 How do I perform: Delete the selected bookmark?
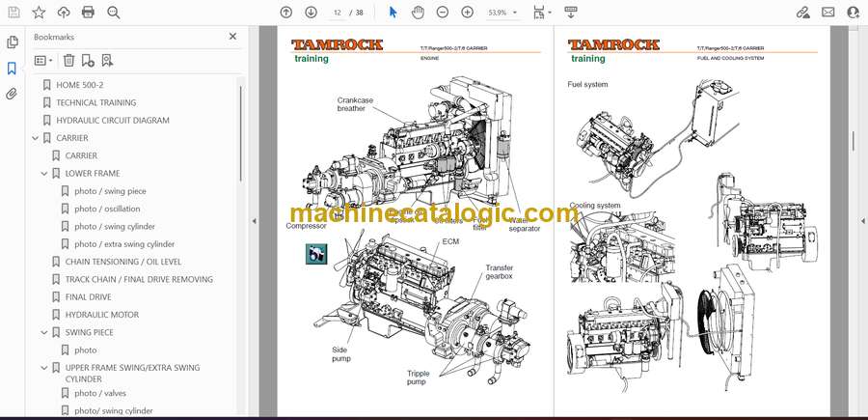click(x=68, y=61)
